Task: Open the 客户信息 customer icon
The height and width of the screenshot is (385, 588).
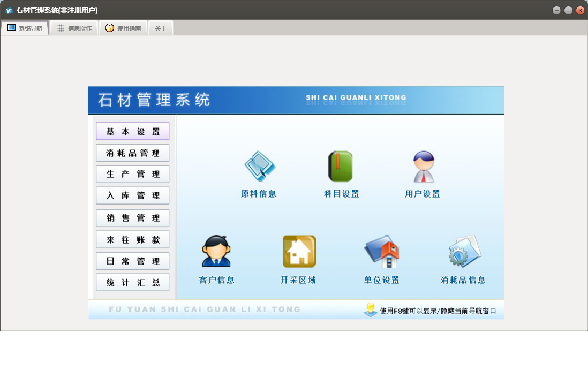Action: point(216,251)
